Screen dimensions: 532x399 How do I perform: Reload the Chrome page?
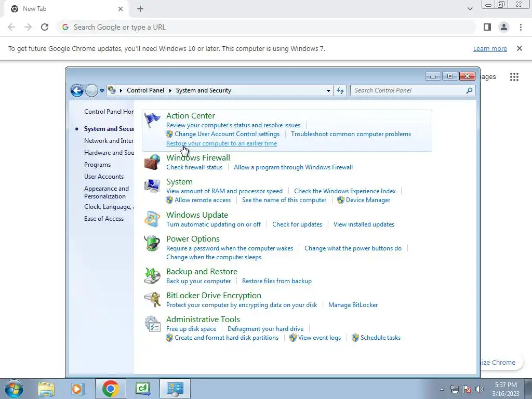pos(45,27)
